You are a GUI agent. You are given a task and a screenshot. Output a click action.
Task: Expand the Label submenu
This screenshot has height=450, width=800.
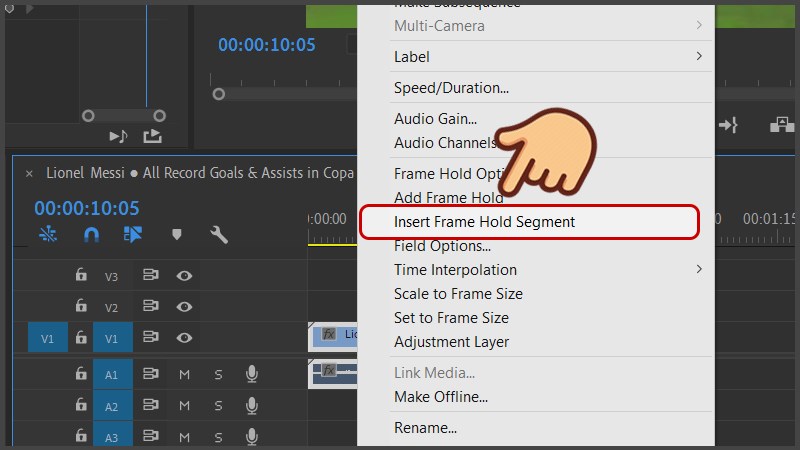click(x=699, y=57)
